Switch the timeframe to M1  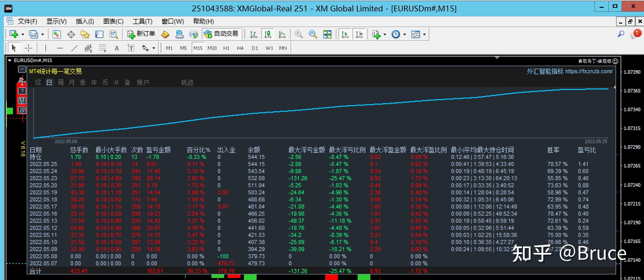pos(169,48)
